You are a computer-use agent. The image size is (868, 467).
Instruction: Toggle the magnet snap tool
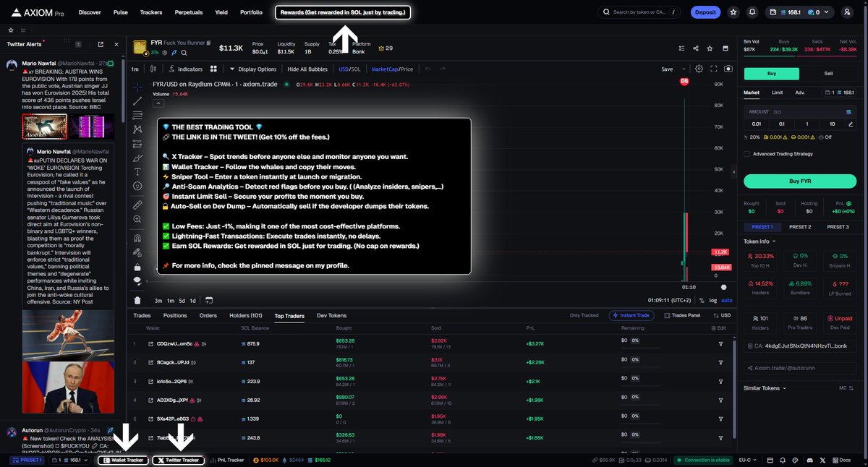point(137,238)
